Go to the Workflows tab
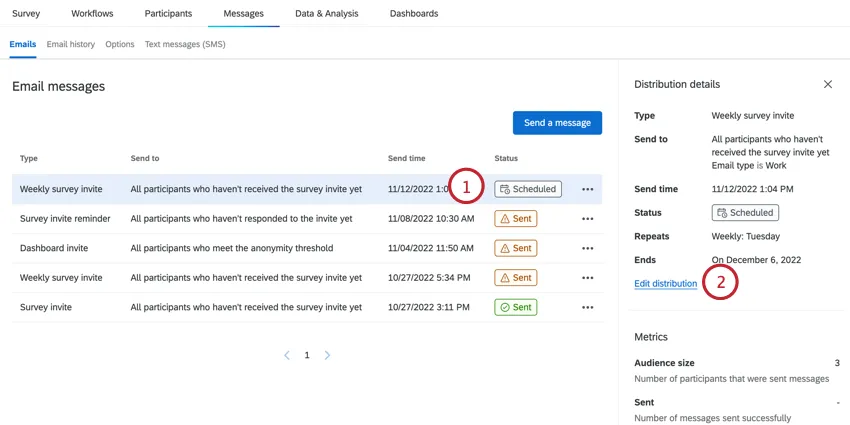Screen dimensions: 850x425 [92, 14]
